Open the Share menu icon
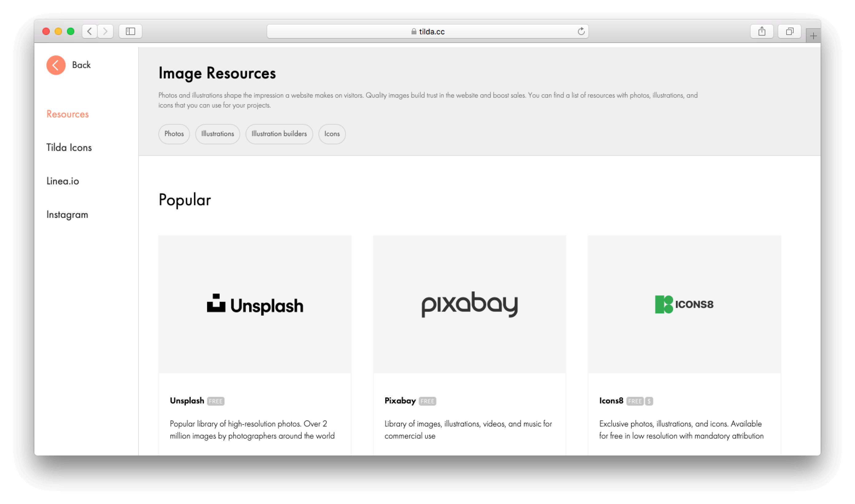This screenshot has width=855, height=504. (x=762, y=31)
